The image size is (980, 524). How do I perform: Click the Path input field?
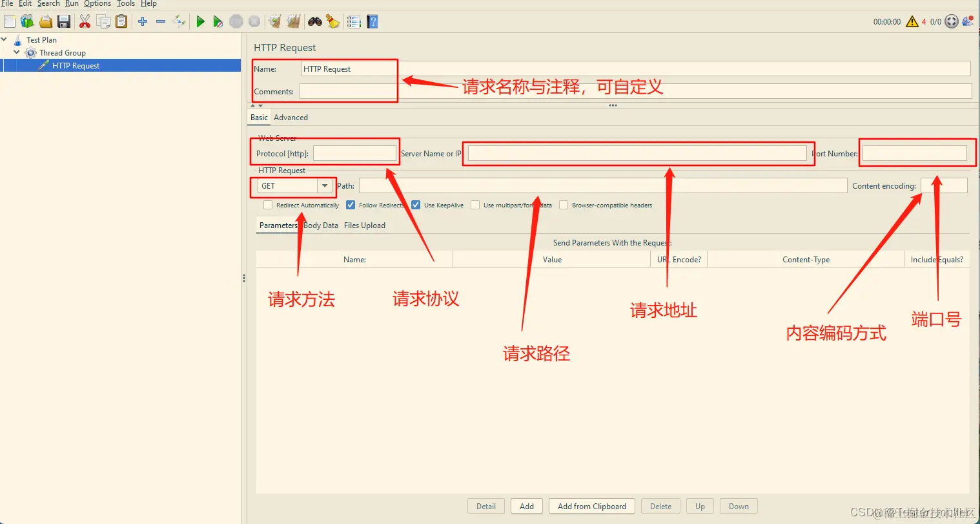click(603, 186)
